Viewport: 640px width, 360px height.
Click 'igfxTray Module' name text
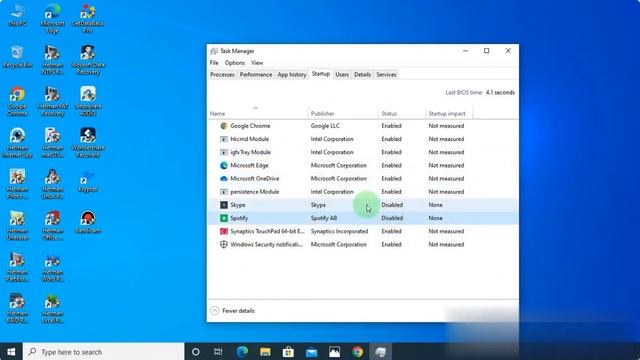click(x=250, y=152)
